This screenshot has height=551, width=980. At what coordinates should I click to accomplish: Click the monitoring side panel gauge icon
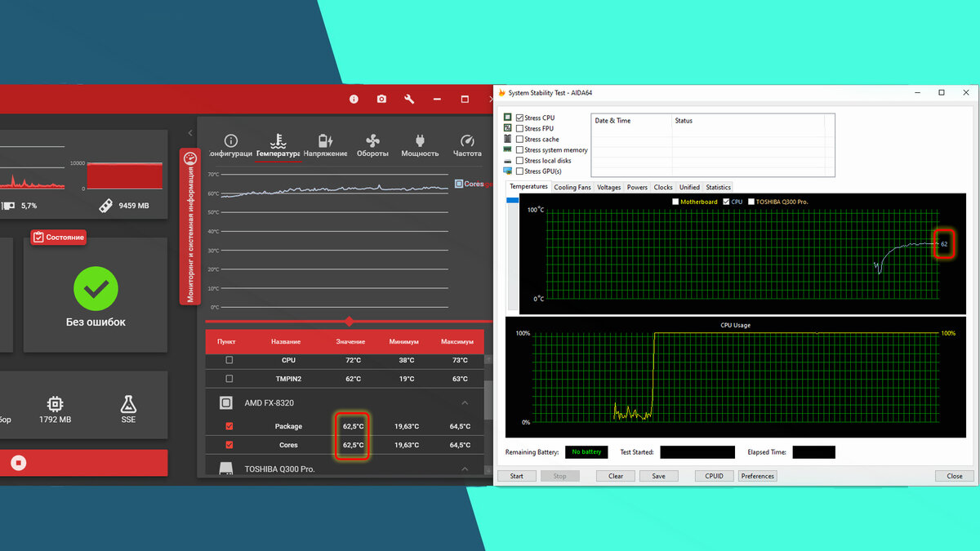point(190,158)
